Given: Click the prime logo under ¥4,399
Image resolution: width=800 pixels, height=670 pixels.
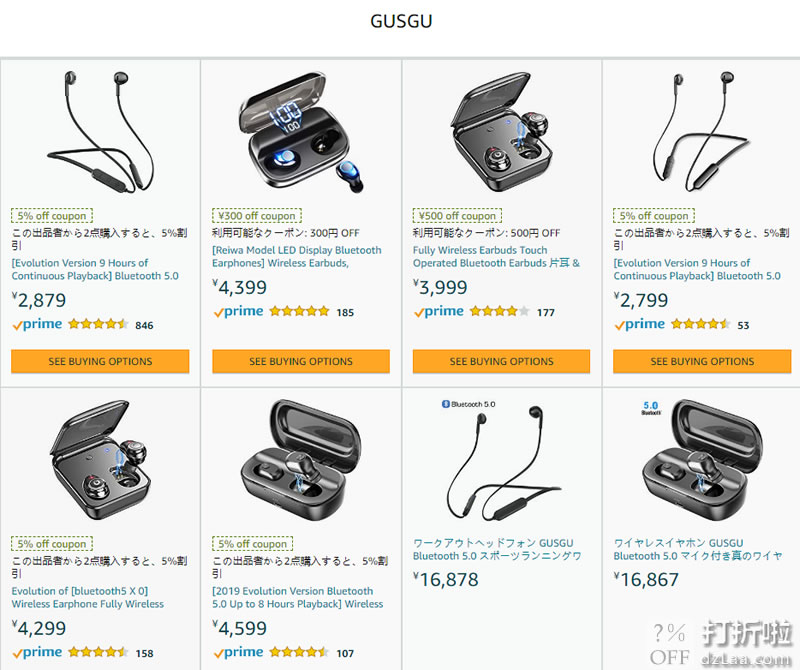Looking at the screenshot, I should tap(238, 312).
